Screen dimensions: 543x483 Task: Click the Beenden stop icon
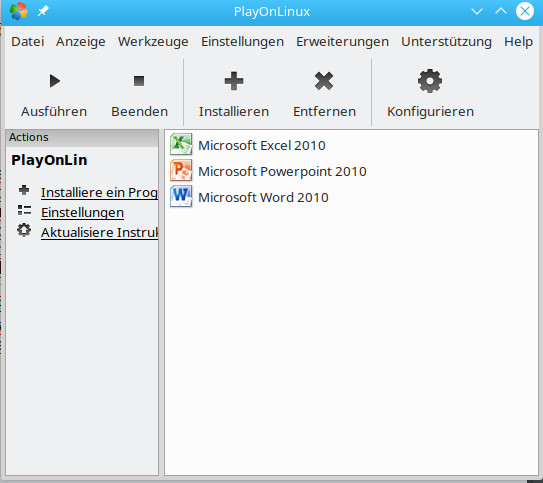click(x=139, y=81)
